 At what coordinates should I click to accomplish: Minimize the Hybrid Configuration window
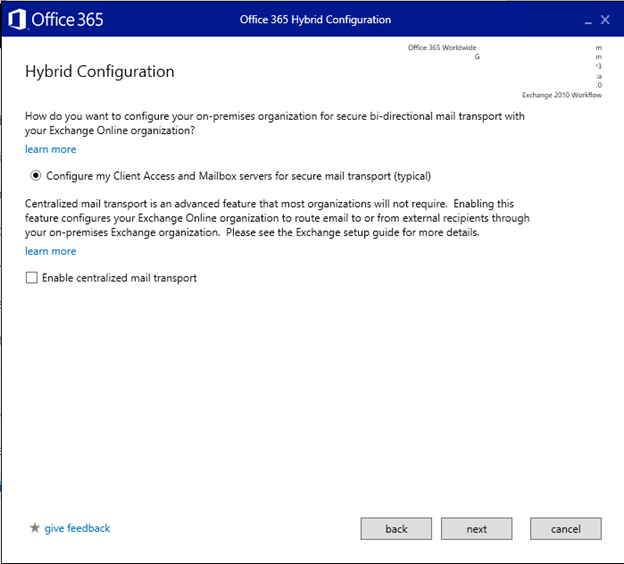[x=588, y=21]
